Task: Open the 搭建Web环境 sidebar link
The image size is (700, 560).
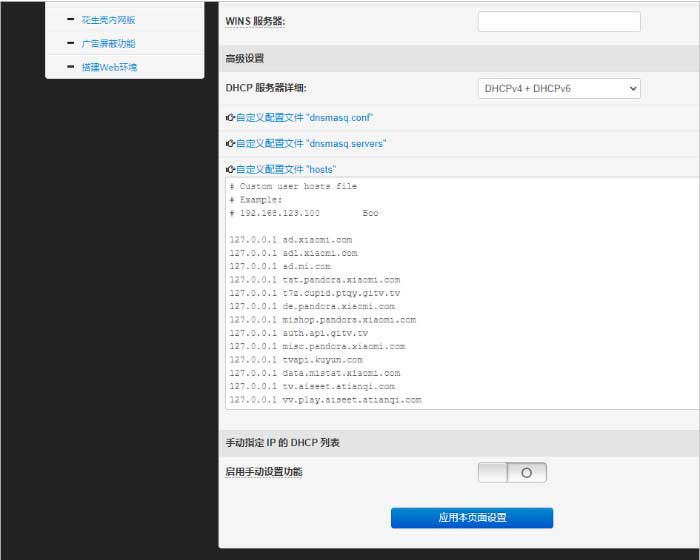Action: pos(109,67)
